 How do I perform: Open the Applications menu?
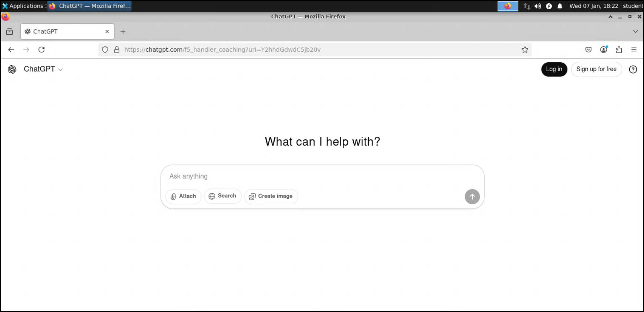[23, 6]
